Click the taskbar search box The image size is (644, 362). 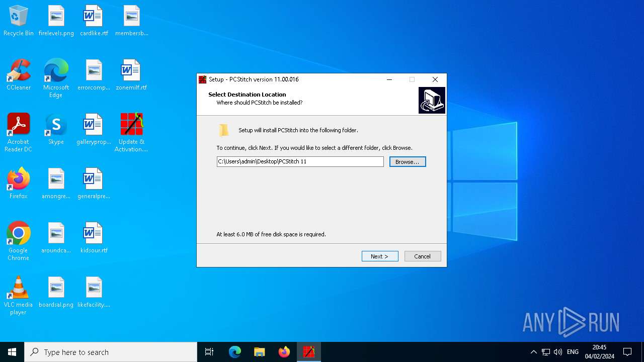point(111,352)
